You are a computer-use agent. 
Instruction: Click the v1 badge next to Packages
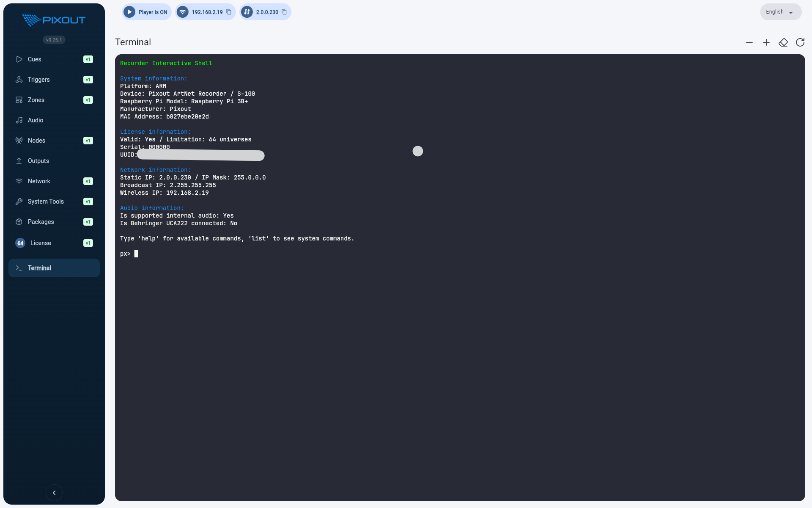tap(88, 222)
